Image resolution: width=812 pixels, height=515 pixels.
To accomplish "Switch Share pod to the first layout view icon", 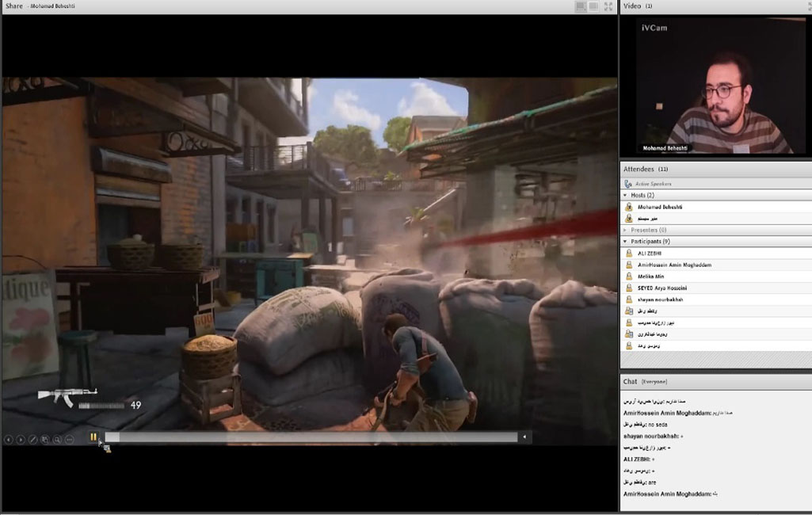I will [581, 6].
